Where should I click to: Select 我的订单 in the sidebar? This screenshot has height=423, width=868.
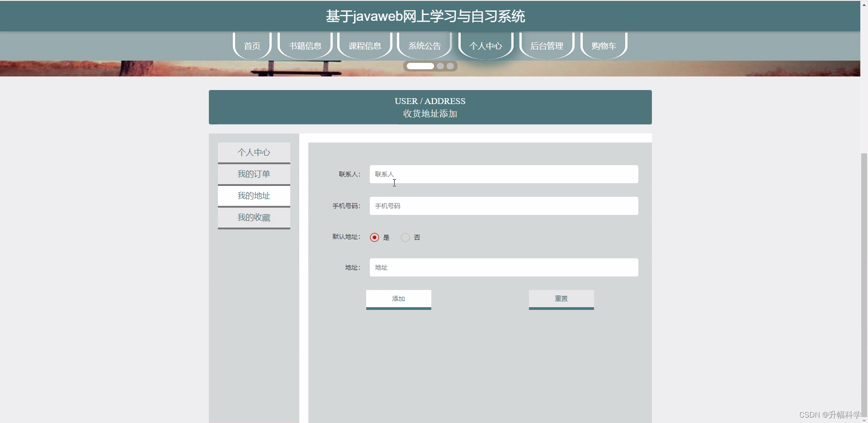[254, 174]
